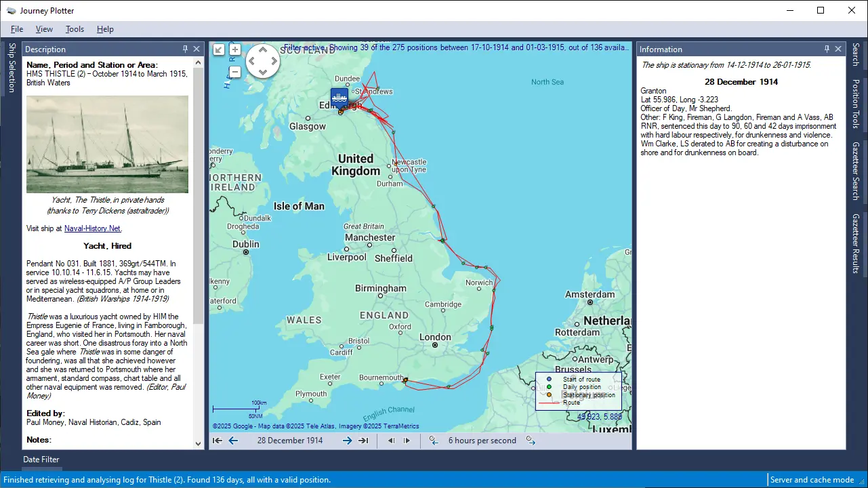Close the Description panel
The width and height of the screenshot is (868, 488).
pyautogui.click(x=197, y=49)
